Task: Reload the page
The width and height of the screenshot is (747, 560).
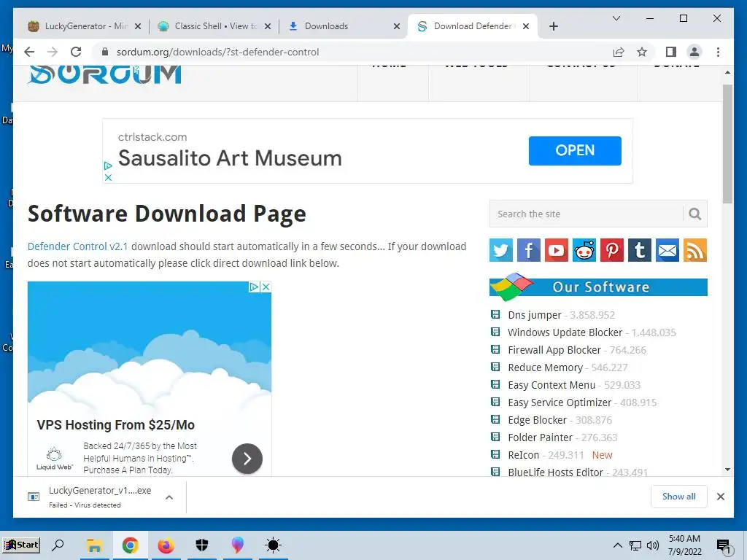Action: pyautogui.click(x=76, y=52)
